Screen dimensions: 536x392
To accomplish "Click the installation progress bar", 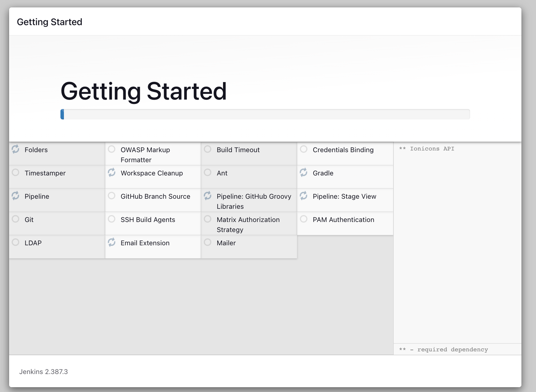I will click(x=265, y=114).
